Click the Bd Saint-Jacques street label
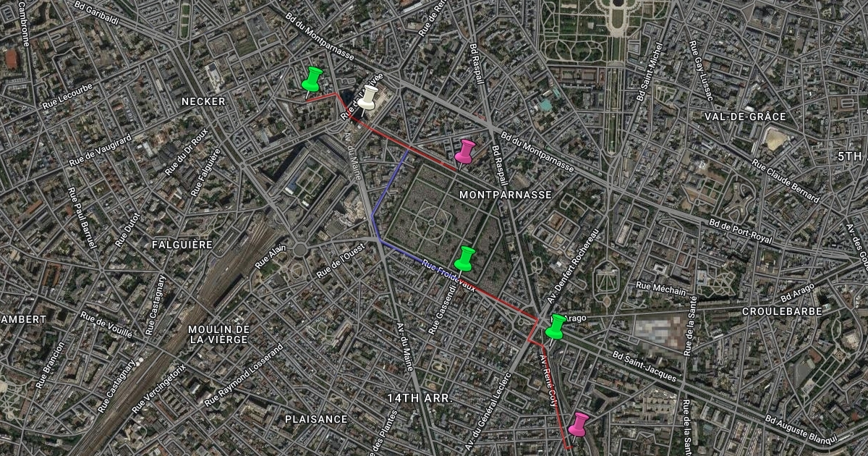The height and width of the screenshot is (456, 868). [644, 367]
